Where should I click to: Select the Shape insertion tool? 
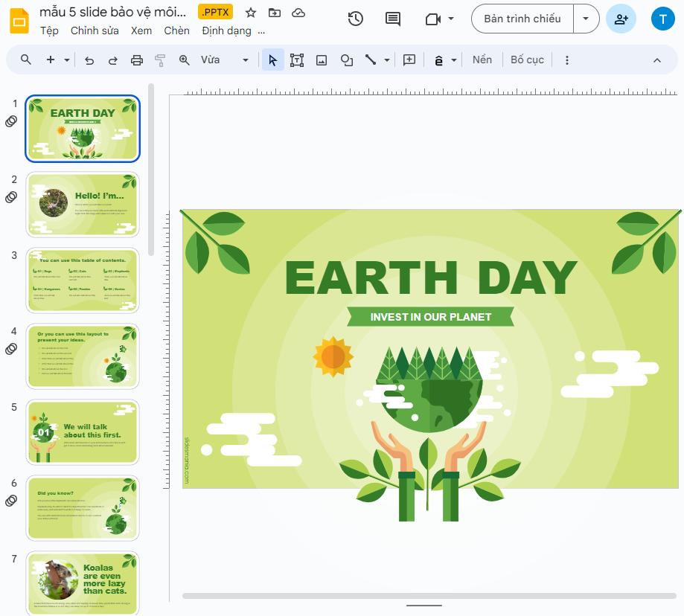(x=347, y=60)
